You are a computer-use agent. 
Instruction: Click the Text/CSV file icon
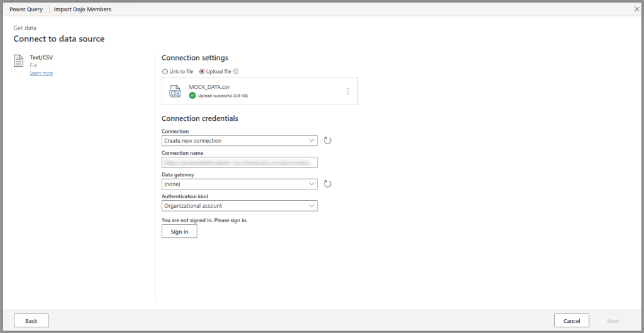pos(19,61)
